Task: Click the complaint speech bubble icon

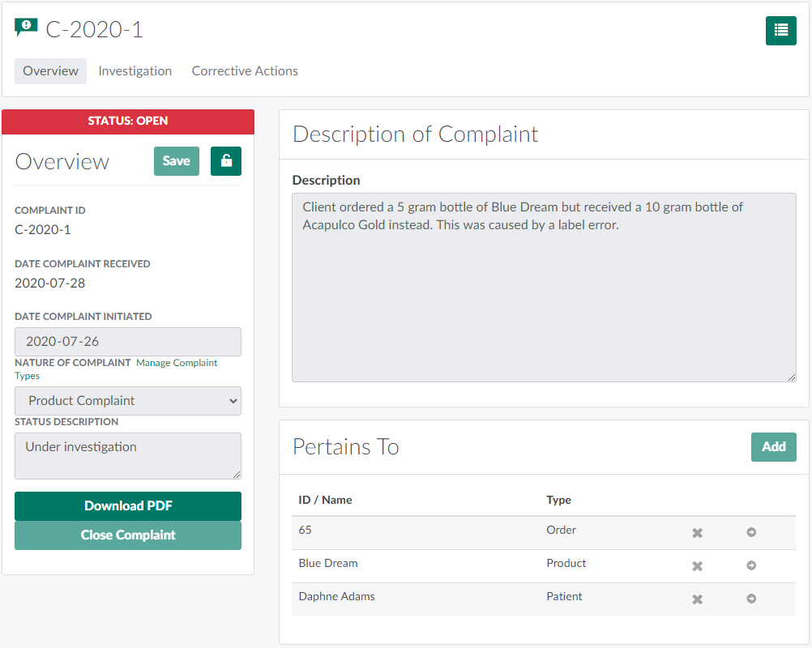Action: pos(26,28)
